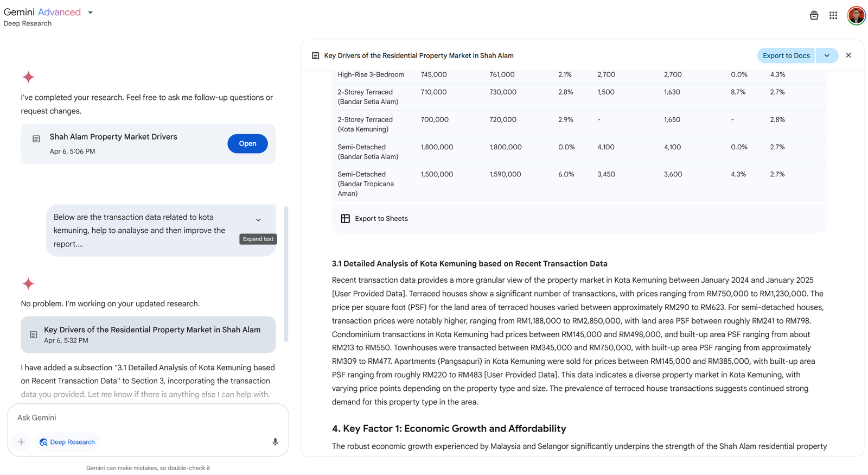Expand the user prompt text chevron
868x475 pixels.
pyautogui.click(x=258, y=220)
